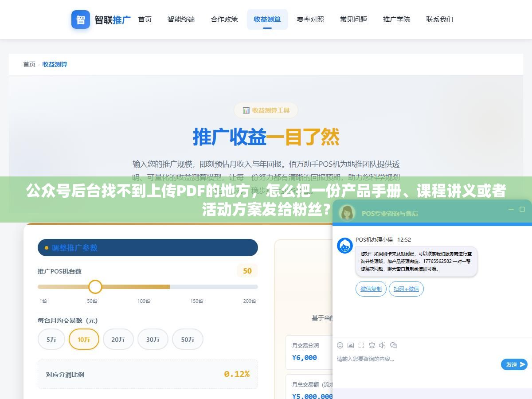The height and width of the screenshot is (399, 532).
Task: Go to 推广学院 page
Action: [x=396, y=20]
